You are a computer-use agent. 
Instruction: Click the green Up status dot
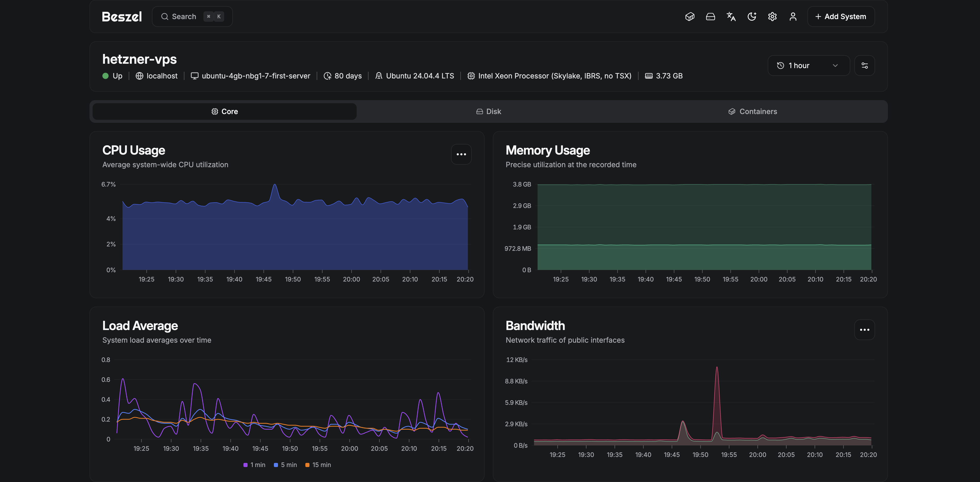(105, 76)
